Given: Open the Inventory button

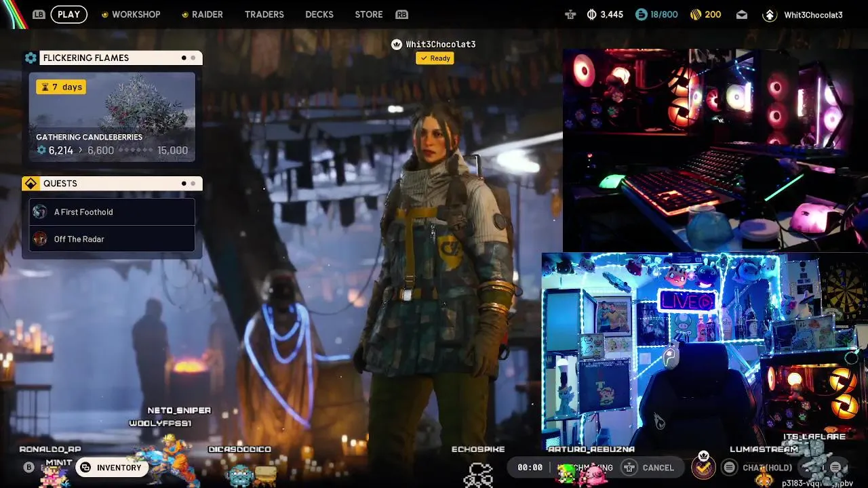Looking at the screenshot, I should coord(112,468).
